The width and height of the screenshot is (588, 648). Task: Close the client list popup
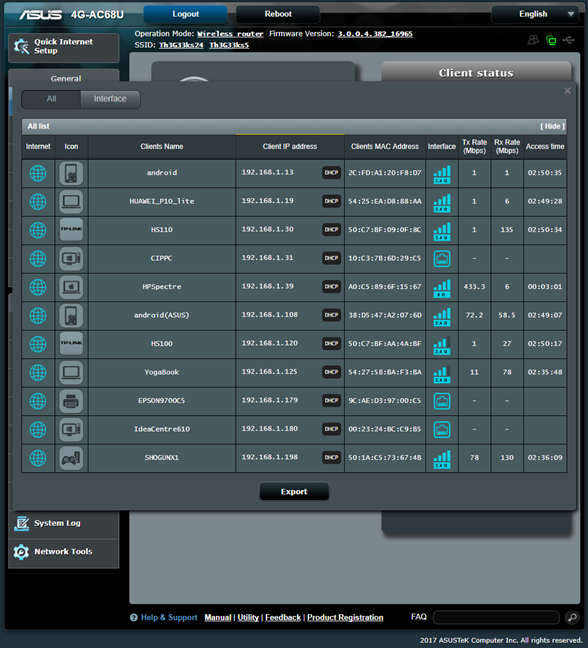click(x=567, y=91)
